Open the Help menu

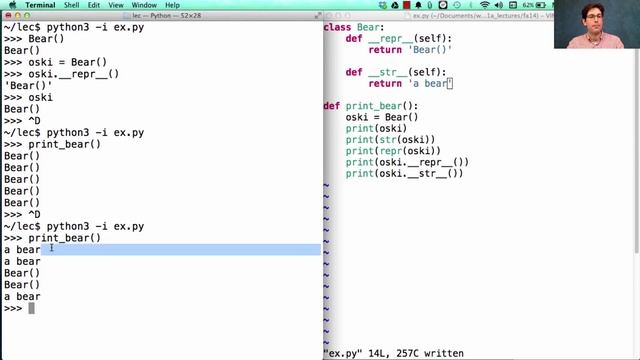pyautogui.click(x=172, y=5)
